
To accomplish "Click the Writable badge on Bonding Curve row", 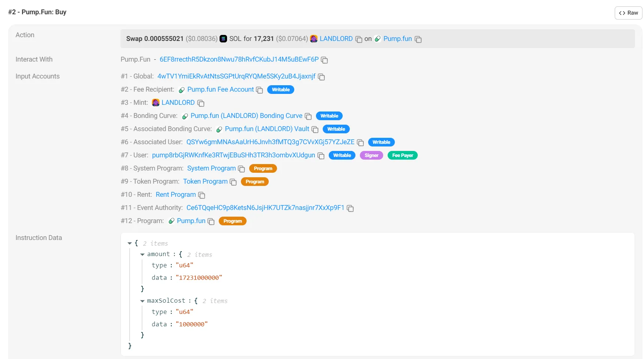I will pyautogui.click(x=330, y=116).
